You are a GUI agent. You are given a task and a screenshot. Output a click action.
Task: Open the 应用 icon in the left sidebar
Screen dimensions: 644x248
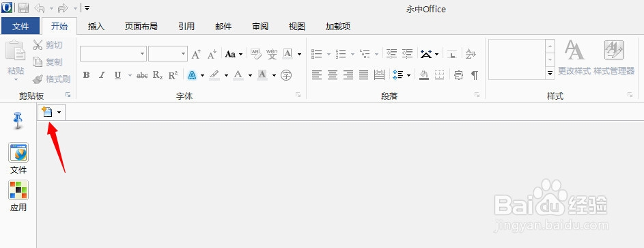[x=18, y=191]
